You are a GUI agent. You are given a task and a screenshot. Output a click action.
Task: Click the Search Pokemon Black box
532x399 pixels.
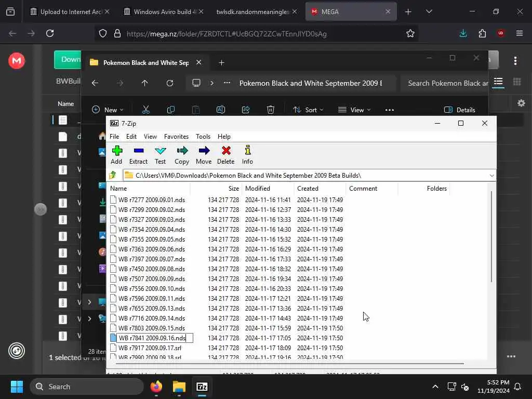[444, 83]
